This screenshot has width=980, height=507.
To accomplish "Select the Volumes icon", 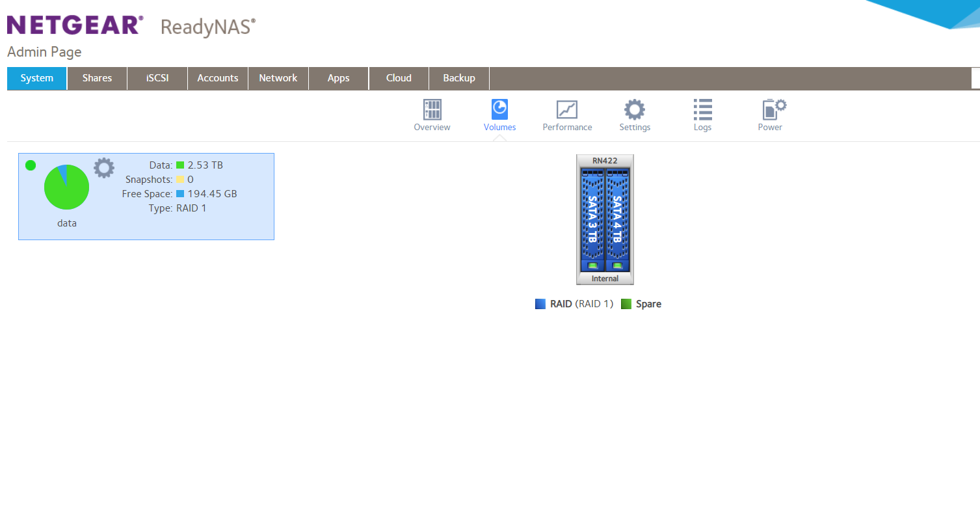I will tap(499, 115).
